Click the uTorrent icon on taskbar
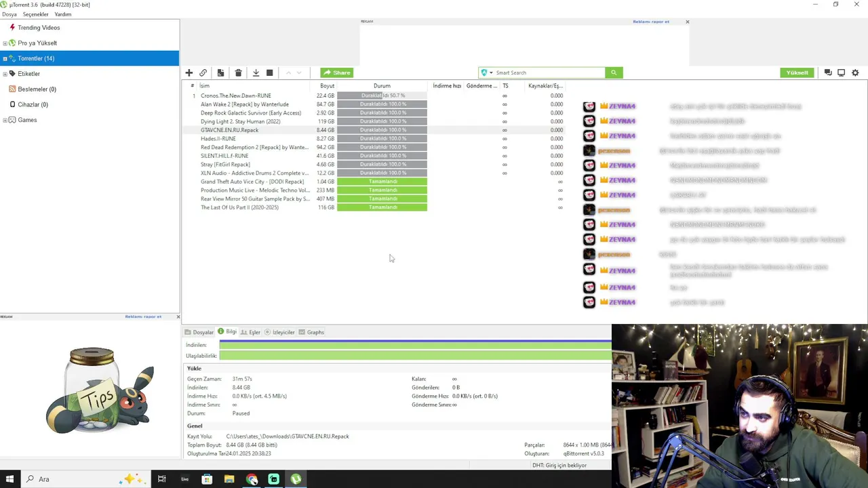868x488 pixels. 296,479
